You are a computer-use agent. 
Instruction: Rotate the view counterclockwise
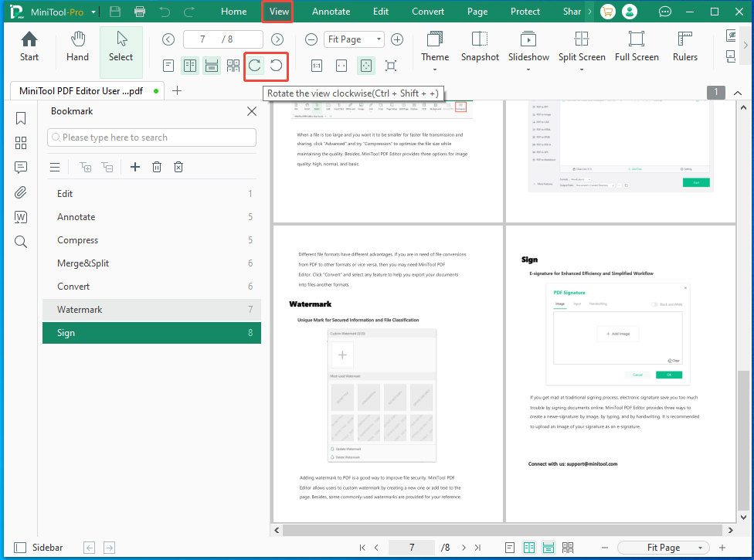click(276, 66)
